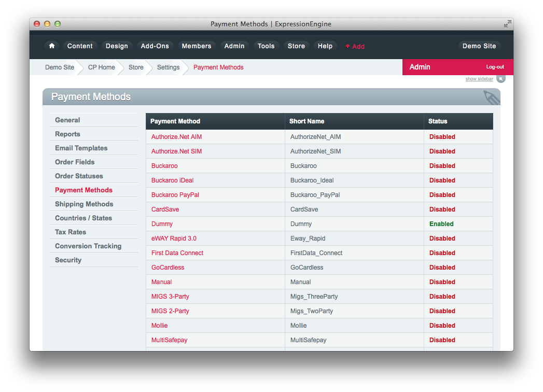Open the Add-Ons menu
Viewport: 543px width, 392px height.
click(155, 46)
